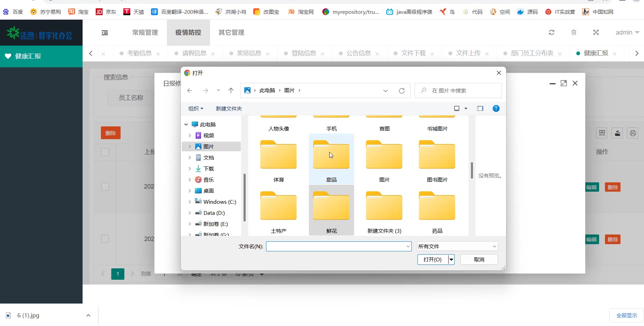Open the 鲜花 folder

coord(331,210)
